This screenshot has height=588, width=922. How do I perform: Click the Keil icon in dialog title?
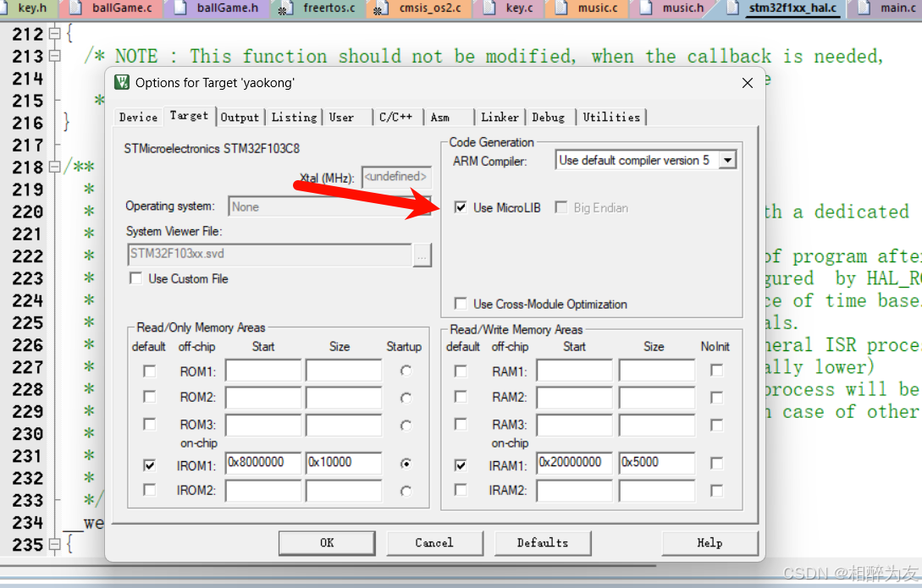tap(122, 82)
